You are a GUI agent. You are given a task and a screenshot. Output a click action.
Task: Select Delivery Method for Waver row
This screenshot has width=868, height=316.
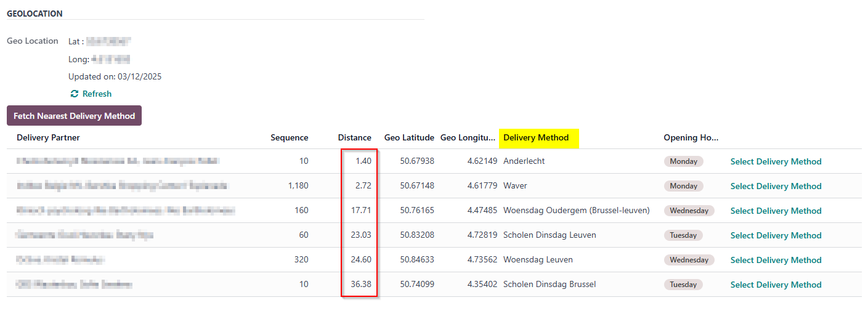776,186
